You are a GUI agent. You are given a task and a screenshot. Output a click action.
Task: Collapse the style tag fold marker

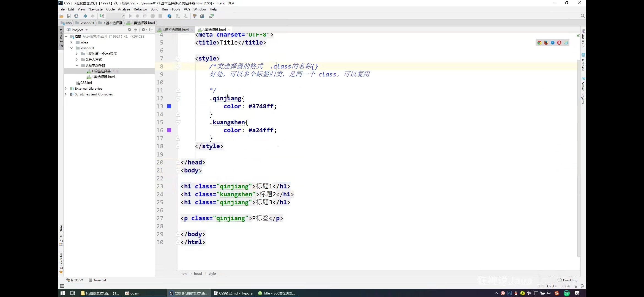pyautogui.click(x=178, y=59)
